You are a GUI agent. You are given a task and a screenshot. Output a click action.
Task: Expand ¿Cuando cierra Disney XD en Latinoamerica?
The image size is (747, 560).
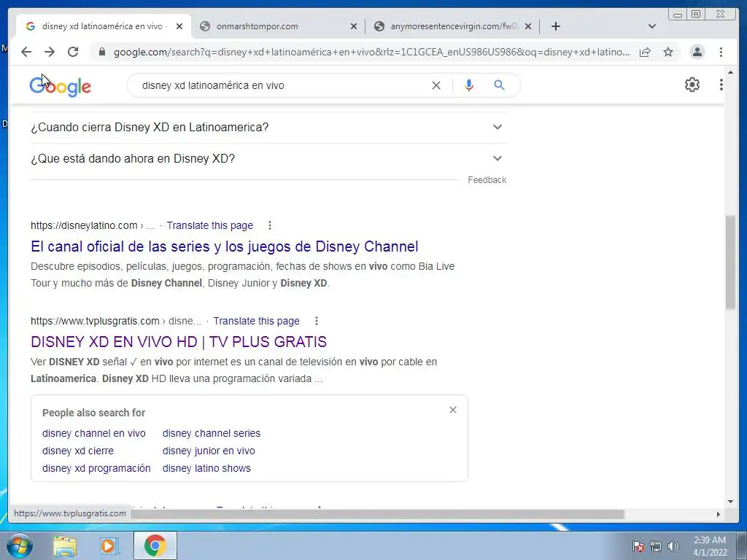point(268,127)
